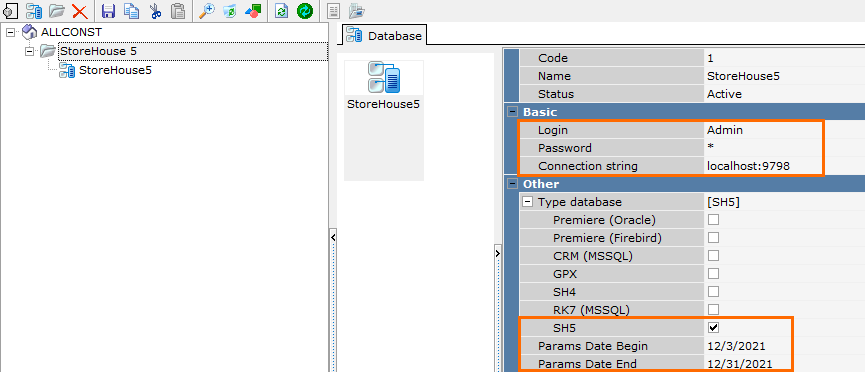Click the Password property label
This screenshot has width=865, height=372.
(x=565, y=148)
